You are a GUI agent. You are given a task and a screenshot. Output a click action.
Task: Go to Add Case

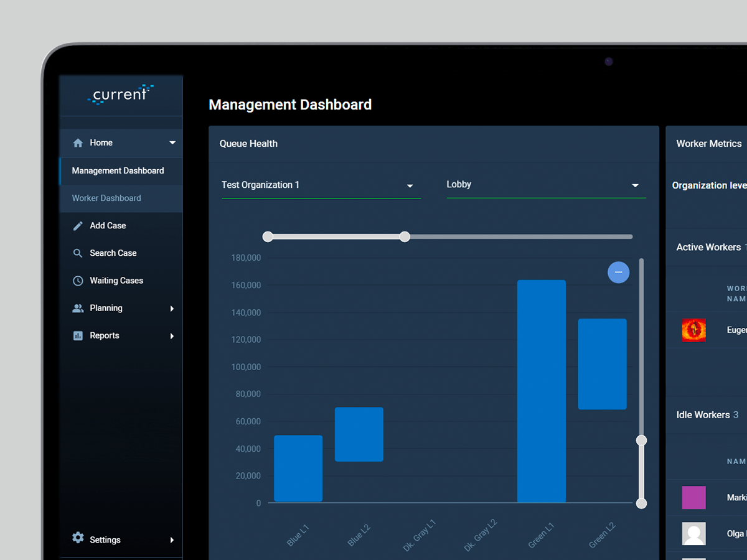[x=121, y=226]
